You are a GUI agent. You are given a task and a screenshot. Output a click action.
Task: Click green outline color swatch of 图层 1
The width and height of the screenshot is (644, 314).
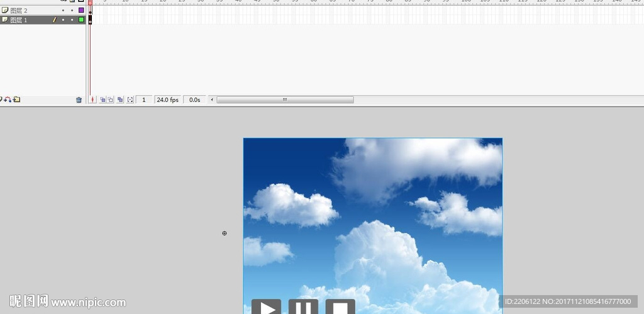click(x=81, y=20)
